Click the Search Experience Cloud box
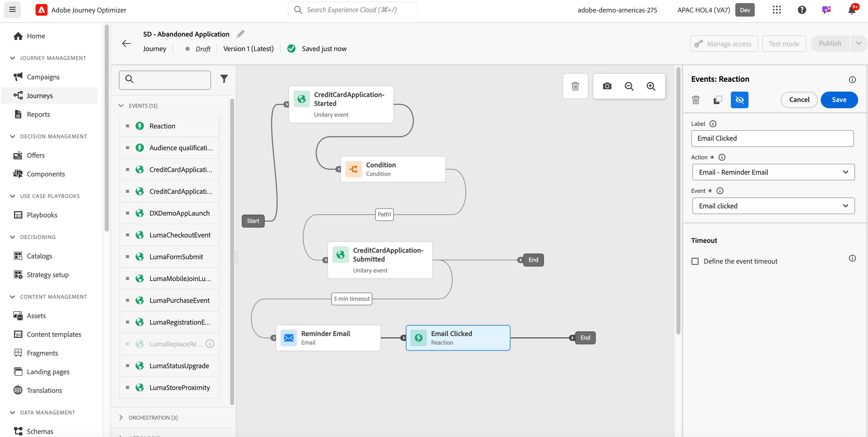 click(352, 10)
